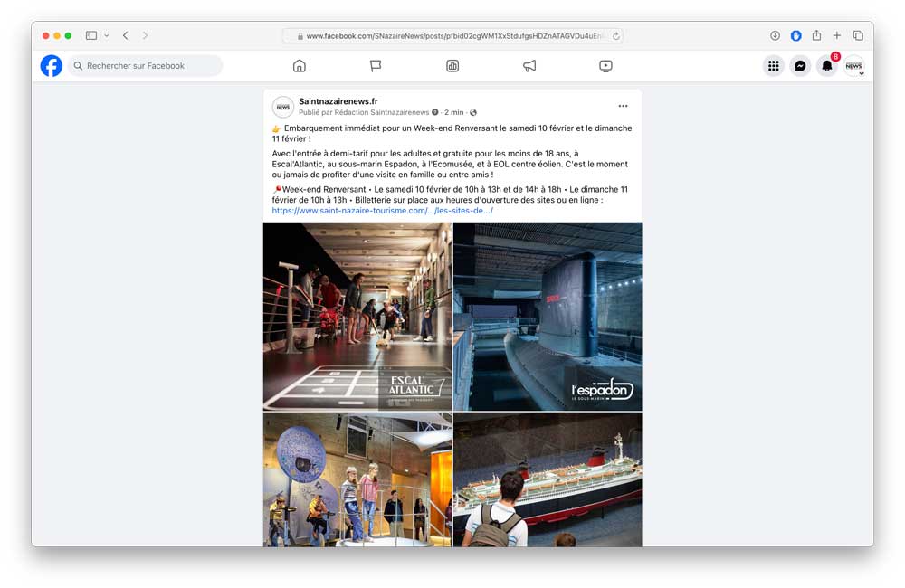The height and width of the screenshot is (588, 905).
Task: Click the Ads megaphone icon
Action: 529,66
